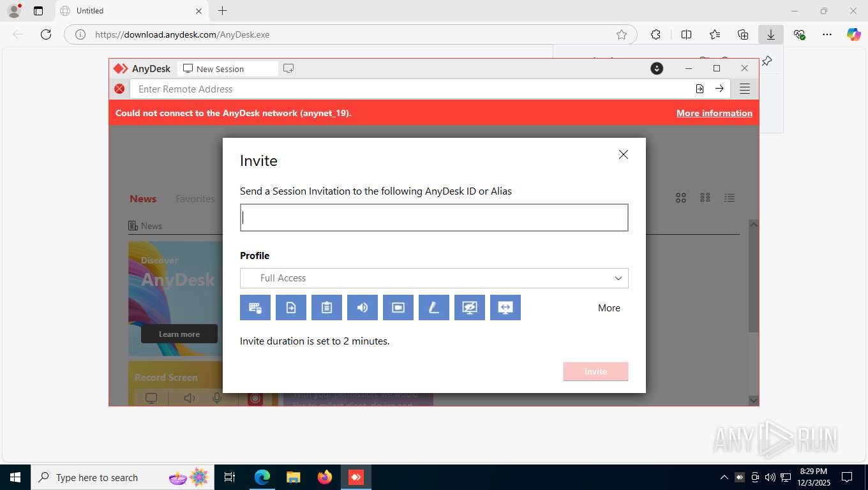Open Edge extensions icon
Image resolution: width=868 pixels, height=490 pixels.
[655, 34]
